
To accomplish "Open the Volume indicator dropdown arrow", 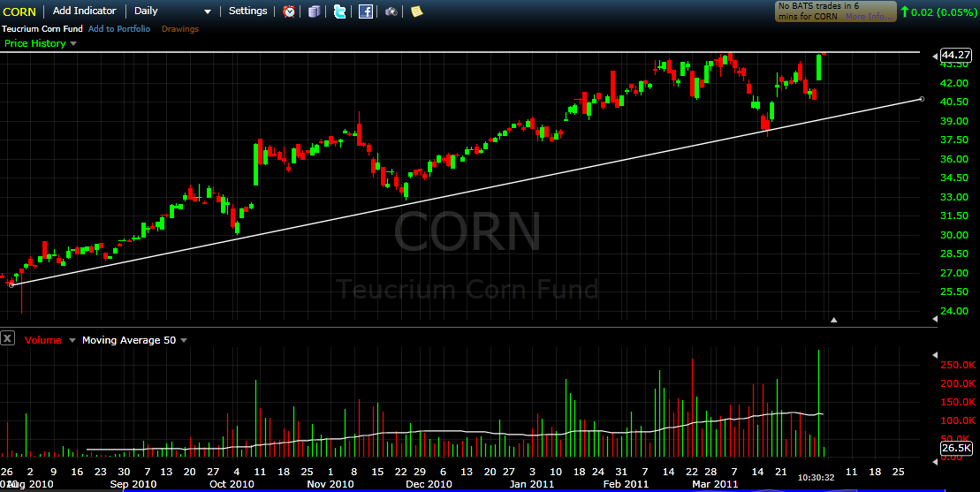I will tap(72, 340).
